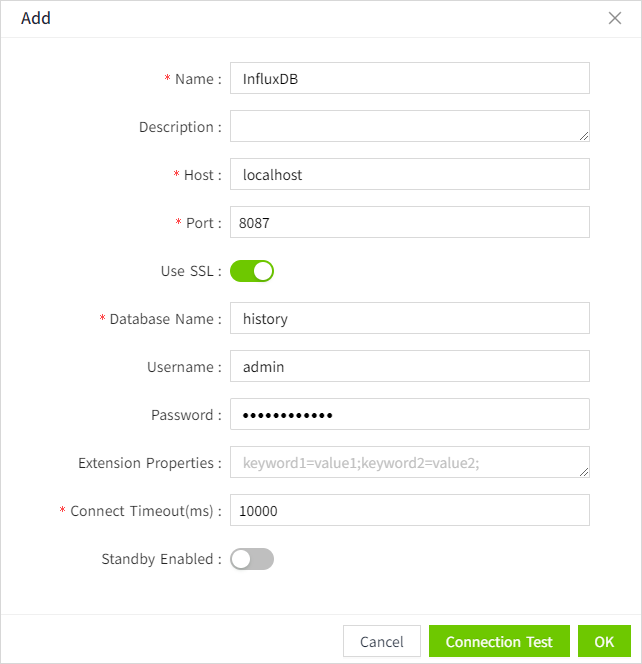642x664 pixels.
Task: Confirm with the green OK button
Action: (x=604, y=641)
